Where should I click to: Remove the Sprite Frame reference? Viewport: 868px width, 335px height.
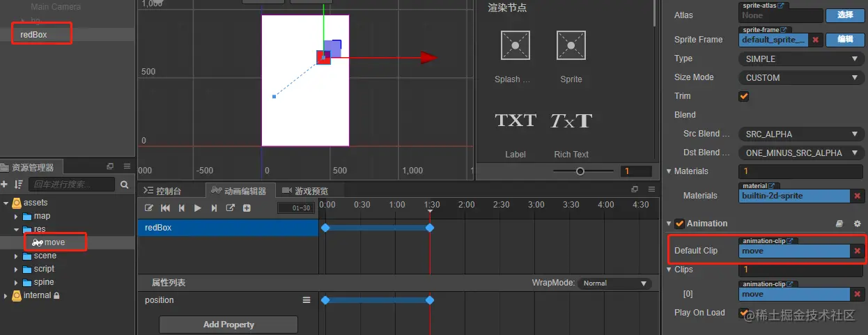(x=815, y=40)
